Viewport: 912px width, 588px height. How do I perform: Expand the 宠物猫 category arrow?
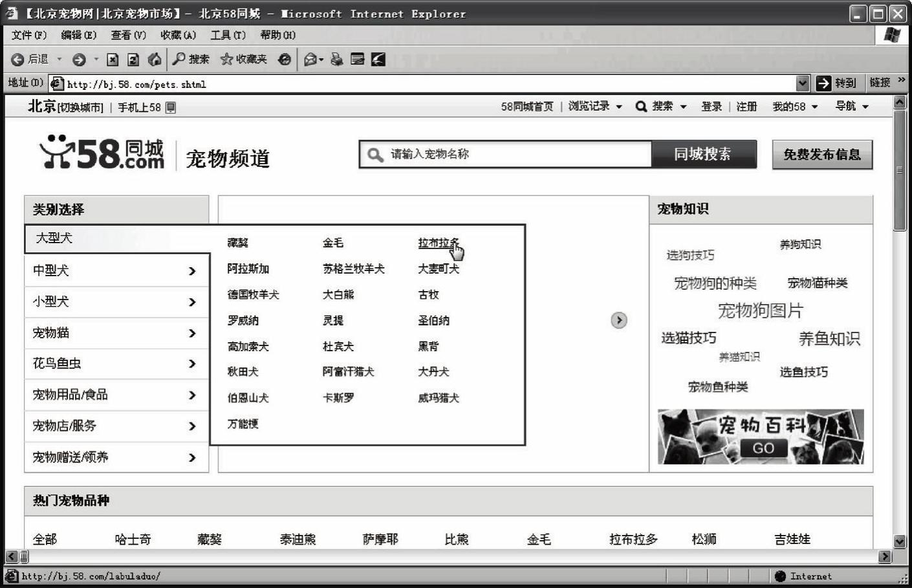pyautogui.click(x=192, y=333)
